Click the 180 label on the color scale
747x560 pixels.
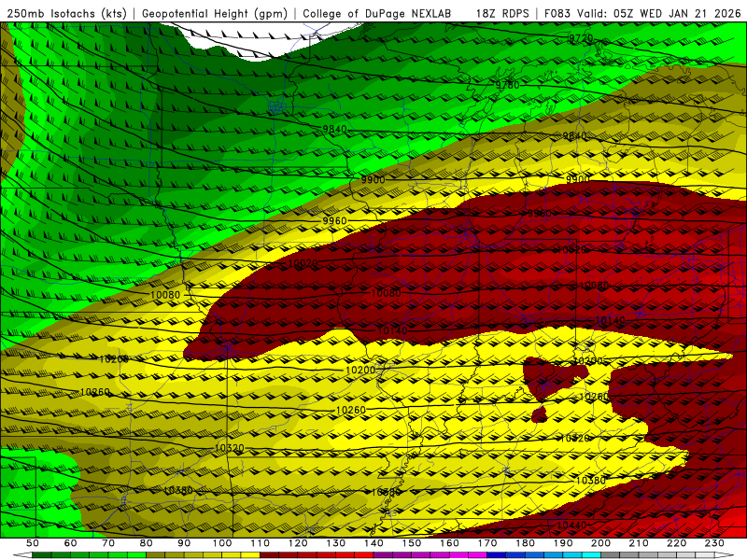526,543
